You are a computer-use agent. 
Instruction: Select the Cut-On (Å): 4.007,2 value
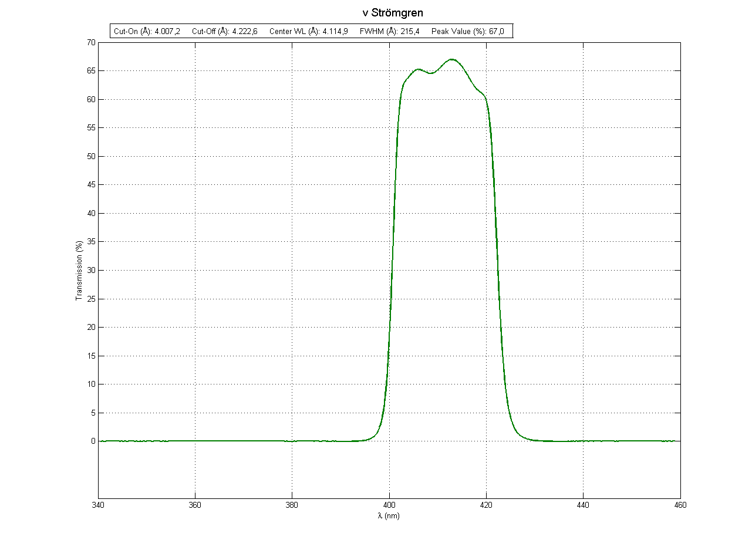click(147, 31)
